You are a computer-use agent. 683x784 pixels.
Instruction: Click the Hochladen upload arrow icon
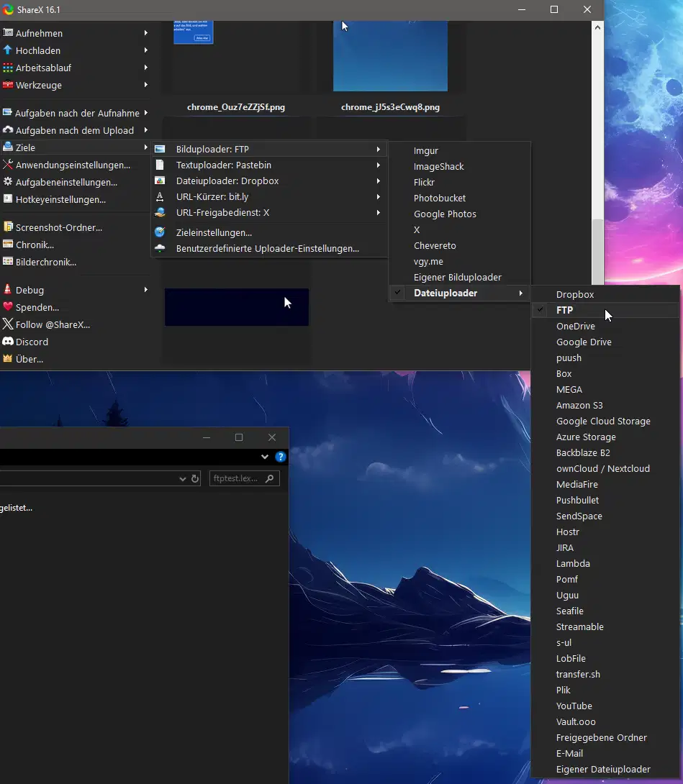(7, 50)
